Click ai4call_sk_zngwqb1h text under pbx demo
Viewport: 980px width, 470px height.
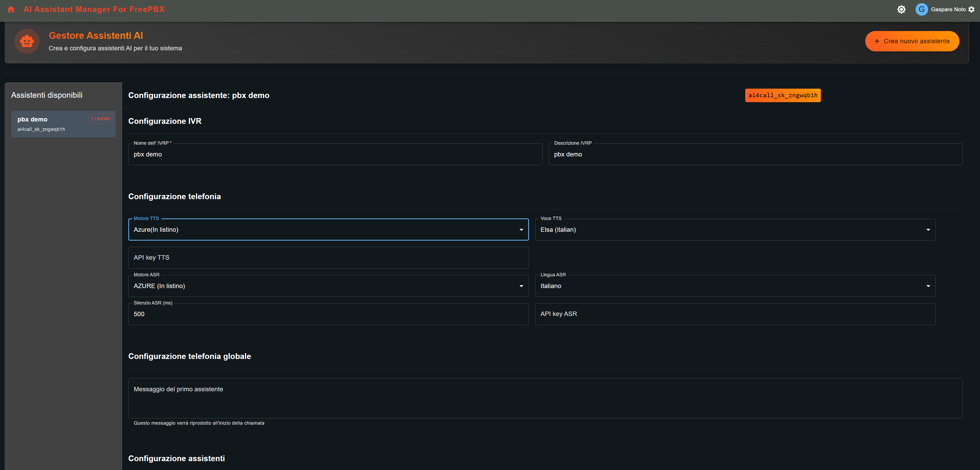tap(41, 129)
